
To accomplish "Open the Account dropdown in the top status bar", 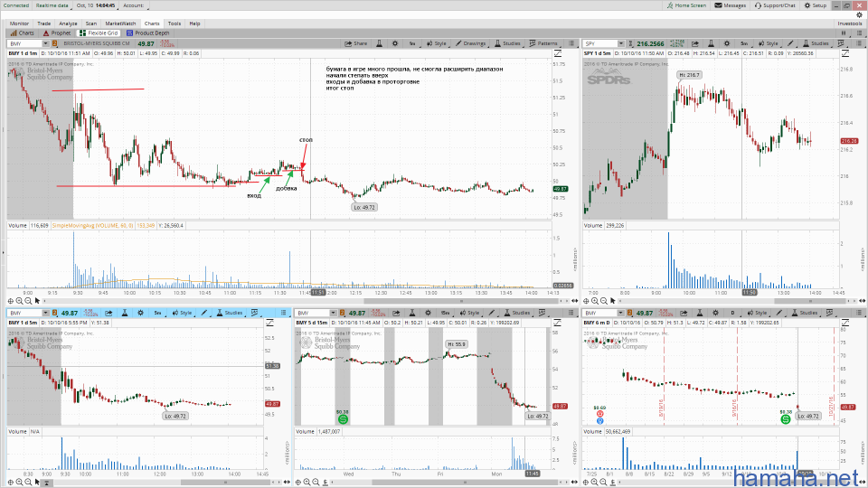I will (133, 5).
